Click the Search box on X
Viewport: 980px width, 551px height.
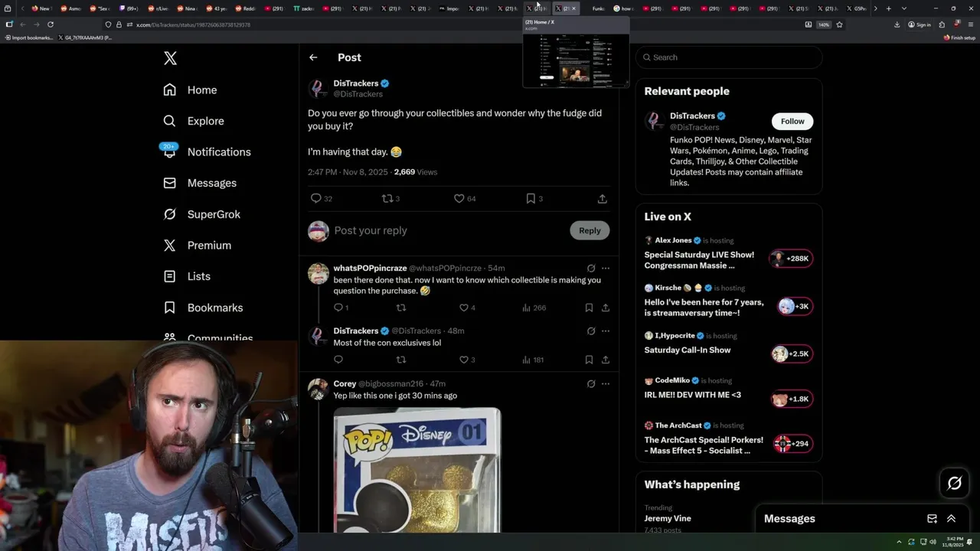pyautogui.click(x=729, y=57)
